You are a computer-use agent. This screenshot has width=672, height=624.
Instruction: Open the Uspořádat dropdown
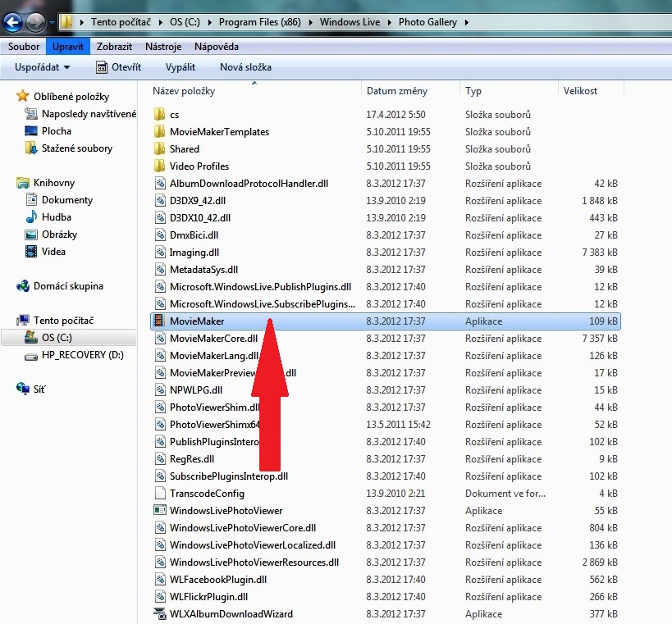(42, 67)
